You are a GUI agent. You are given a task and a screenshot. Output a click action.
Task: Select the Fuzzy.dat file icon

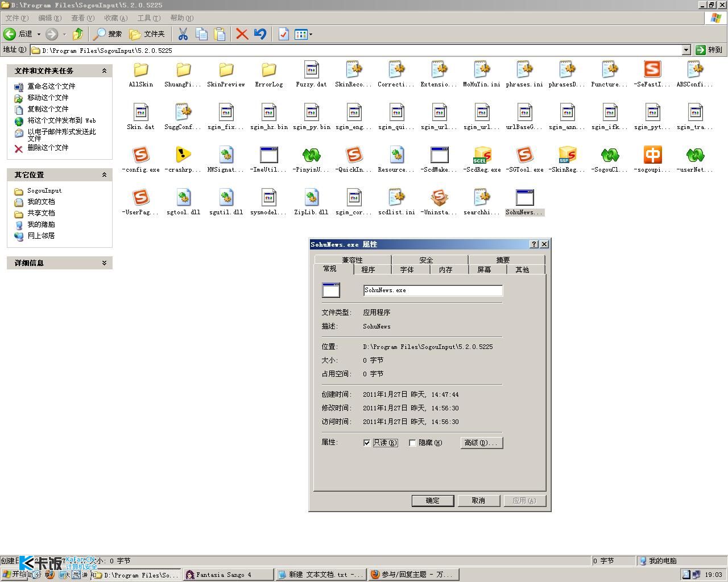(311, 70)
